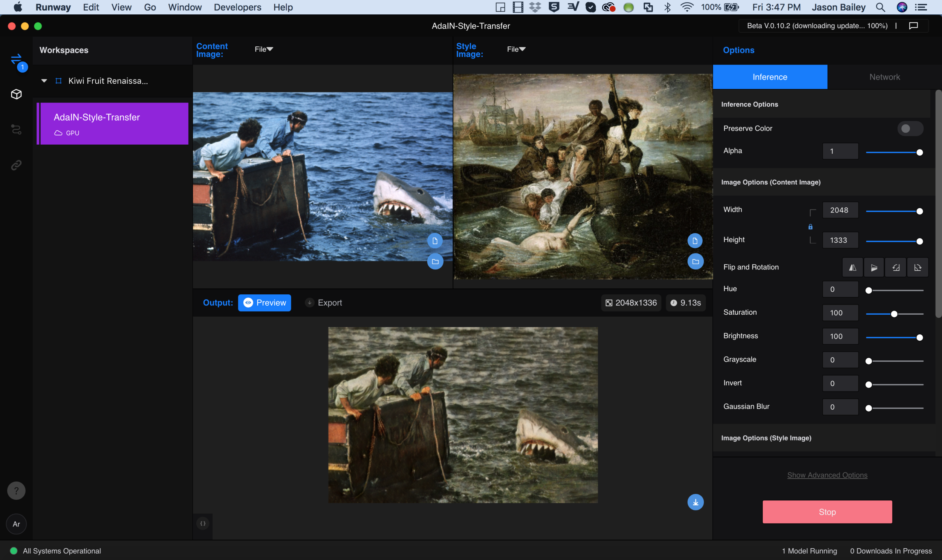The height and width of the screenshot is (560, 942).
Task: Click the GPU cloud icon under AdaIN-Style-Transfer
Action: pyautogui.click(x=58, y=133)
